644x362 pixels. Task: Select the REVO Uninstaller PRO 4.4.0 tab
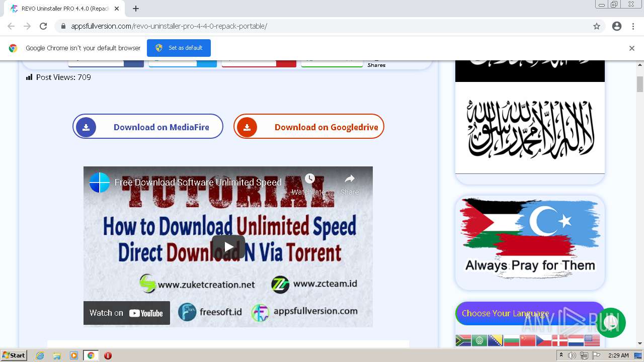pos(64,9)
